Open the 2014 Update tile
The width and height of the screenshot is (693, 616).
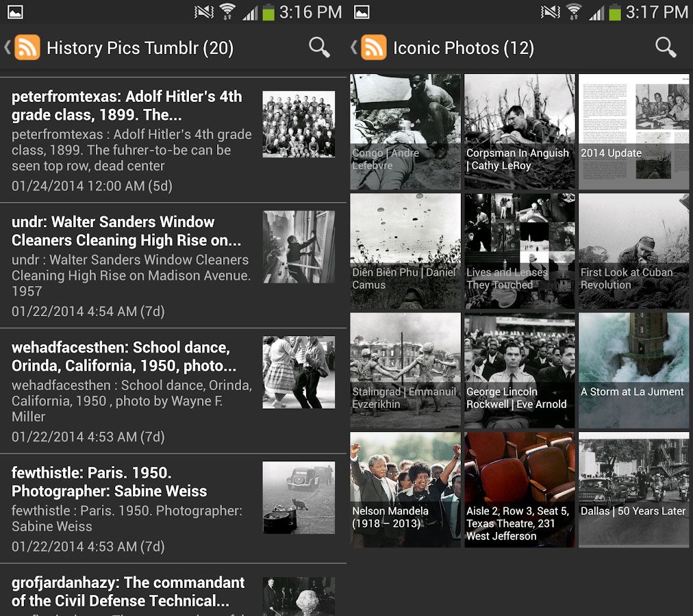[x=634, y=131]
